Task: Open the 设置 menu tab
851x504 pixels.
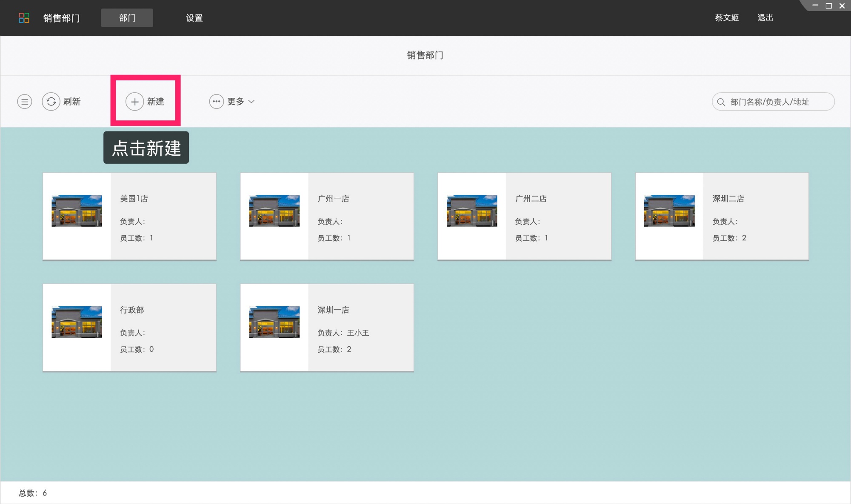Action: coord(194,18)
